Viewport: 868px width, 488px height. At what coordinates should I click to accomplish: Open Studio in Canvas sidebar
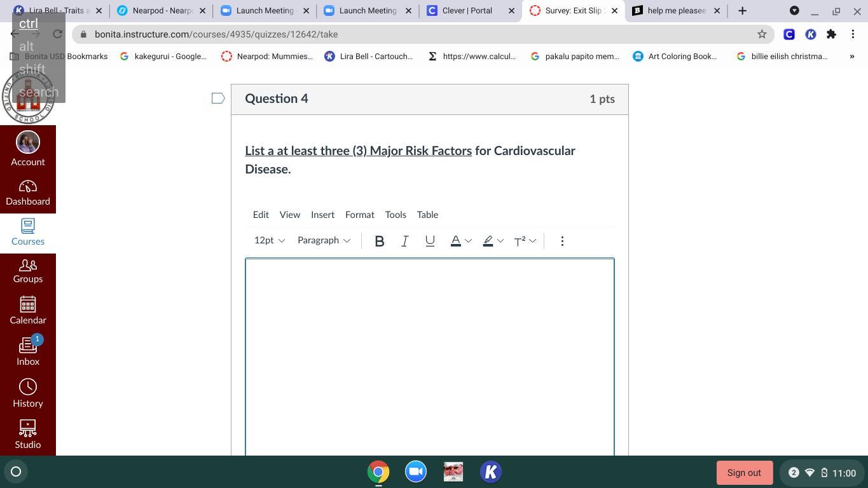point(28,435)
